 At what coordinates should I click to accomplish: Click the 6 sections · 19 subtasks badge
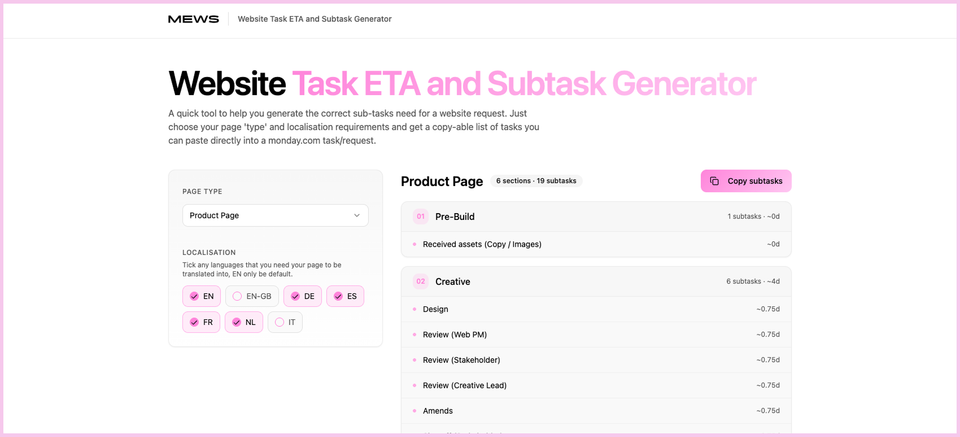pos(536,181)
